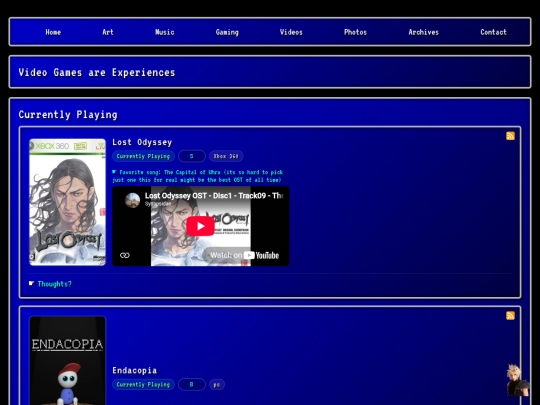
Task: Click the B rating badge for Endacopia
Action: coord(192,385)
